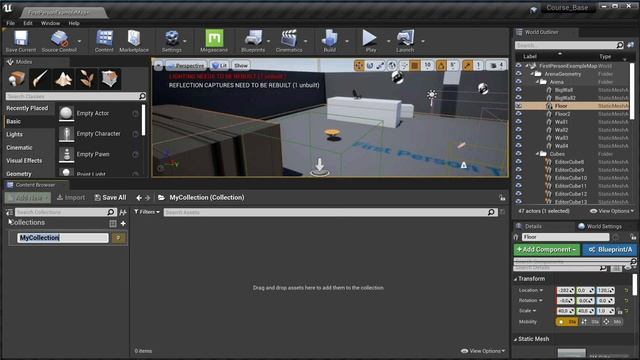Open the File menu
640x360 pixels.
[x=11, y=23]
